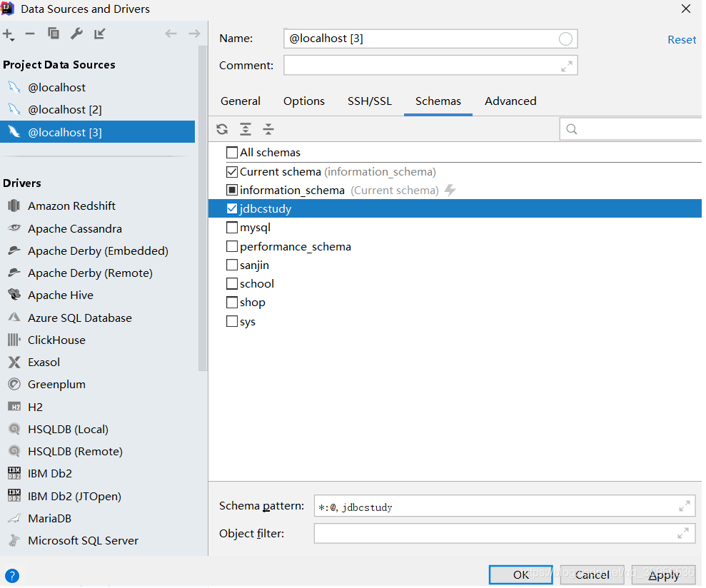Switch to the Options tab

304,101
